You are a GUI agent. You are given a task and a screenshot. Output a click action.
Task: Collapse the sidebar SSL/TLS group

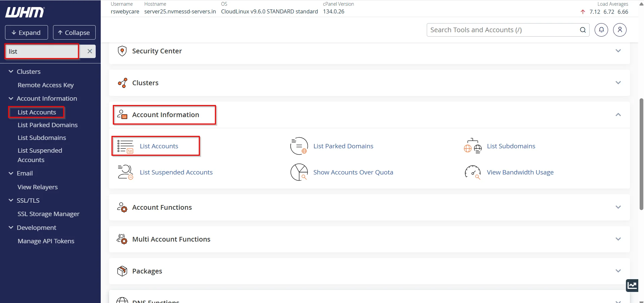point(11,200)
